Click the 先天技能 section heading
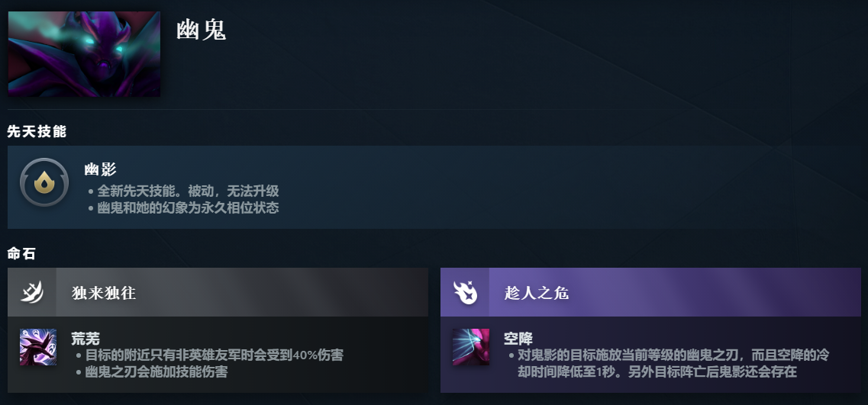The image size is (868, 405). pos(37,132)
